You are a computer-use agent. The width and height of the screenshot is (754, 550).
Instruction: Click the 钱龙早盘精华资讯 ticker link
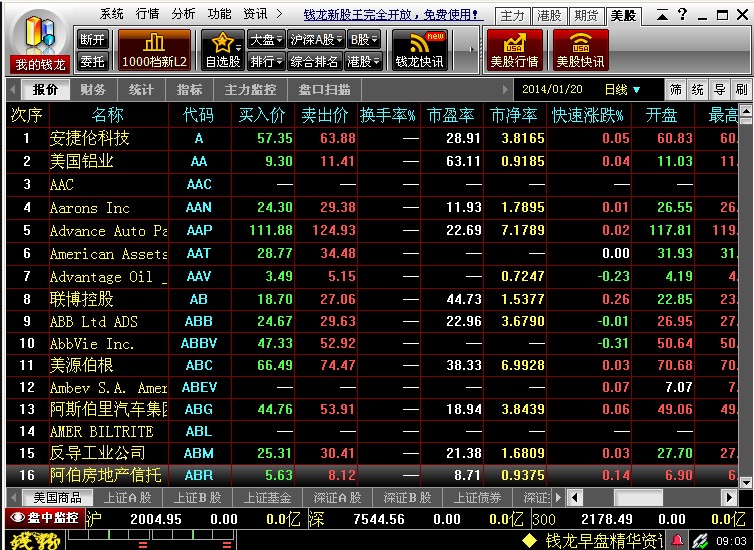[x=604, y=541]
